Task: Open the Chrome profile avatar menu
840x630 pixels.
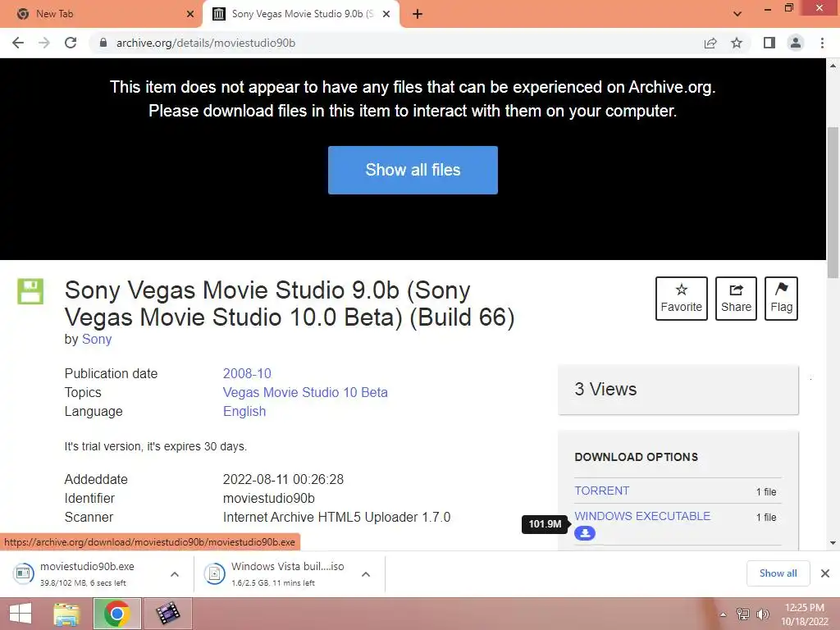Action: [x=796, y=43]
